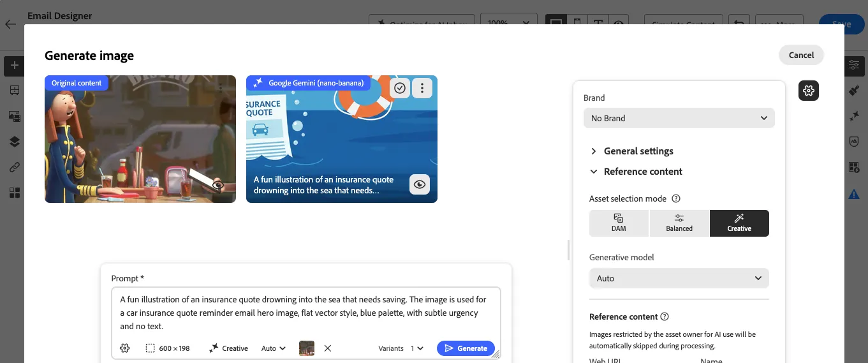This screenshot has width=868, height=363.
Task: Click the generated insurance quote illustration thumbnail
Action: click(342, 139)
